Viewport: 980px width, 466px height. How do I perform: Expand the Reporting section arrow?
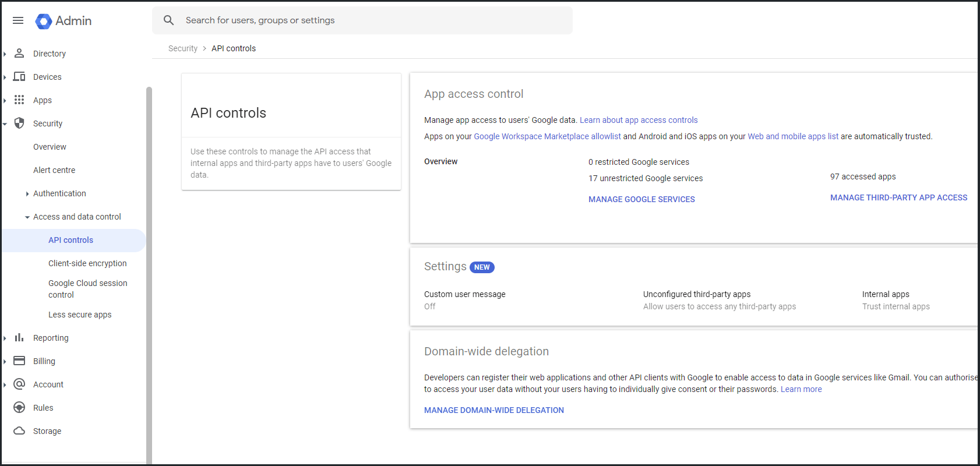[5, 338]
